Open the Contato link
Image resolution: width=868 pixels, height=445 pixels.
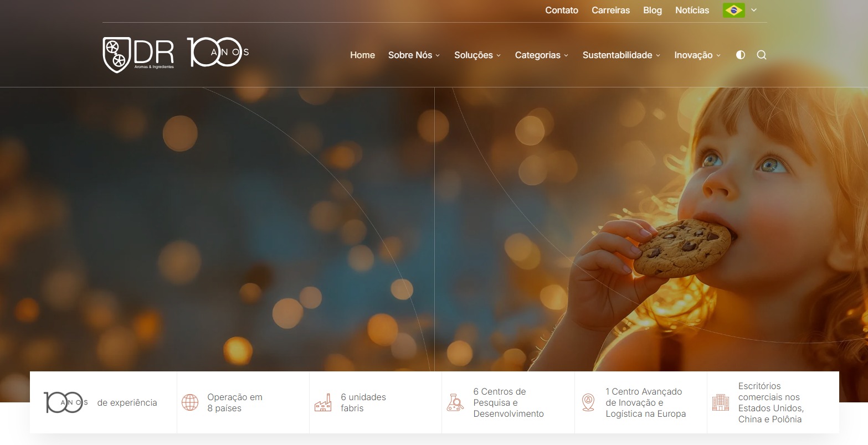tap(562, 10)
